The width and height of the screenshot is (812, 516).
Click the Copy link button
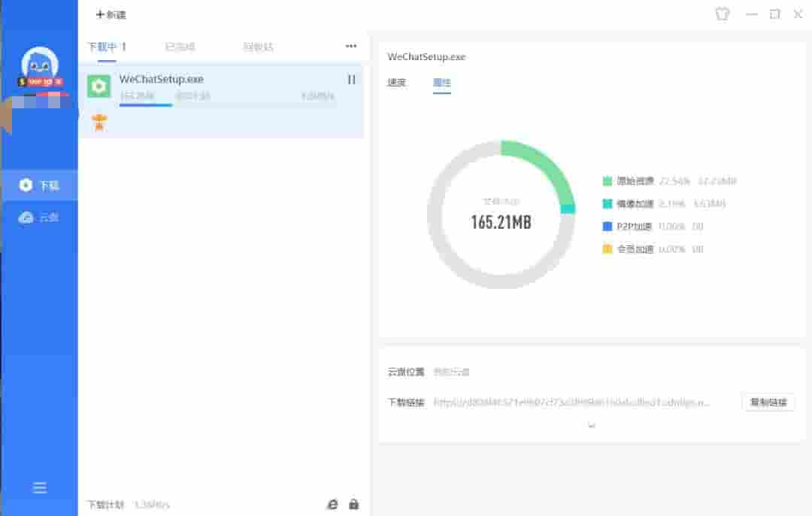point(768,402)
